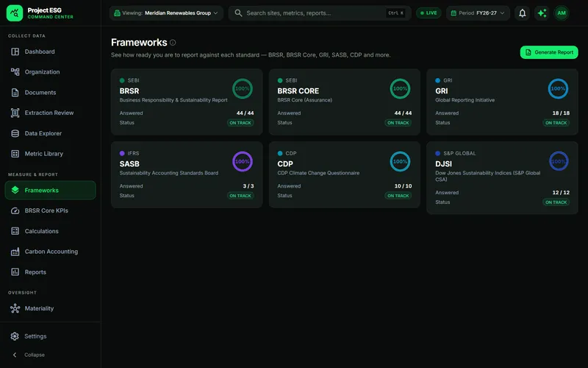This screenshot has width=588, height=368.
Task: Open the Data Explorer sidebar label
Action: [x=43, y=133]
